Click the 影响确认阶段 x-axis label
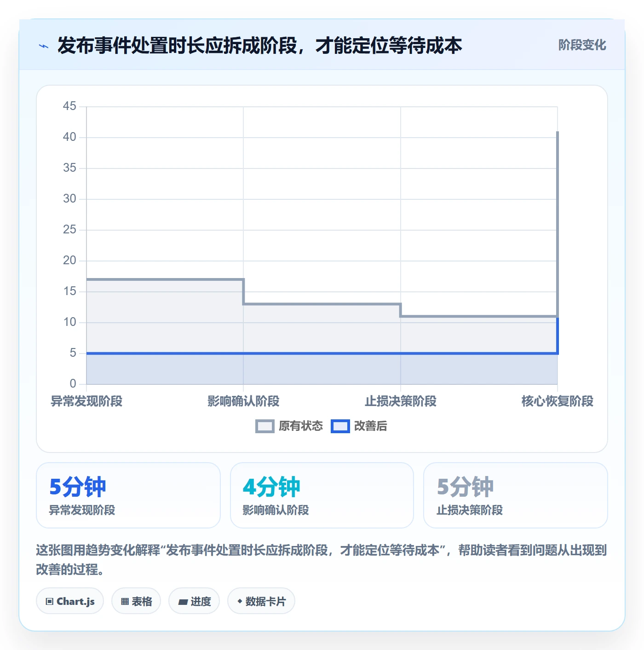The height and width of the screenshot is (650, 644). tap(243, 401)
